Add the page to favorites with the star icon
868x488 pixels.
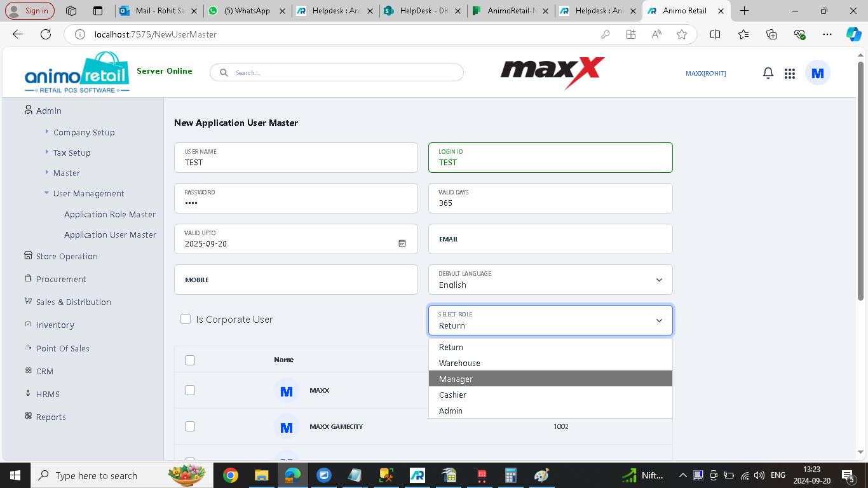click(682, 34)
